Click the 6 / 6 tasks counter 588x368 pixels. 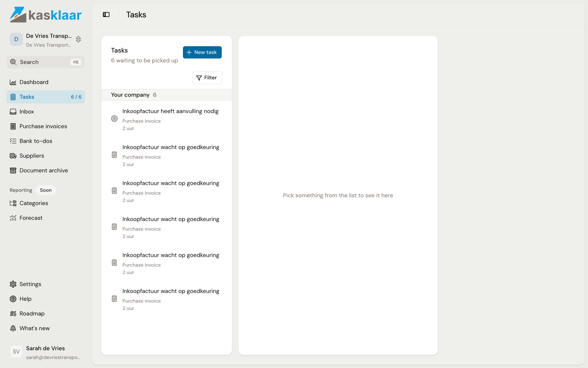click(x=76, y=97)
